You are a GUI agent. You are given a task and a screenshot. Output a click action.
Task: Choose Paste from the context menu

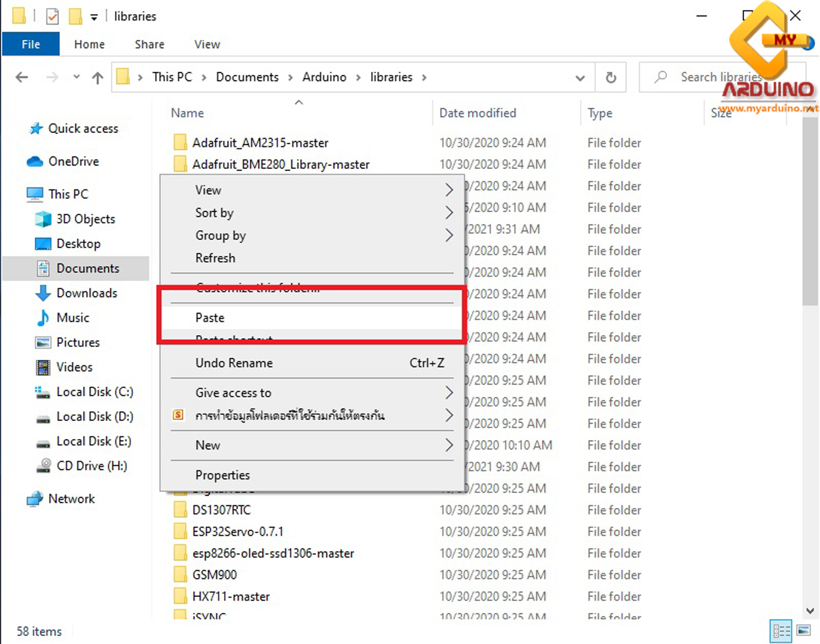pyautogui.click(x=210, y=318)
